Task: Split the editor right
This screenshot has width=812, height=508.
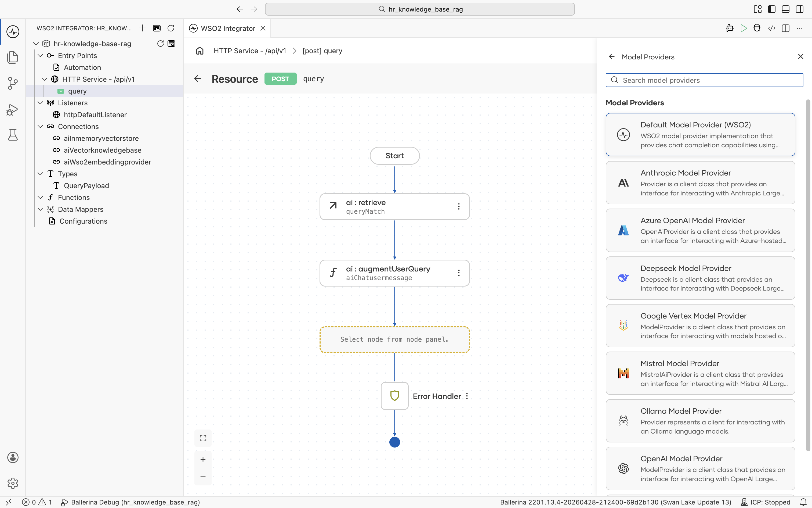Action: (785, 28)
